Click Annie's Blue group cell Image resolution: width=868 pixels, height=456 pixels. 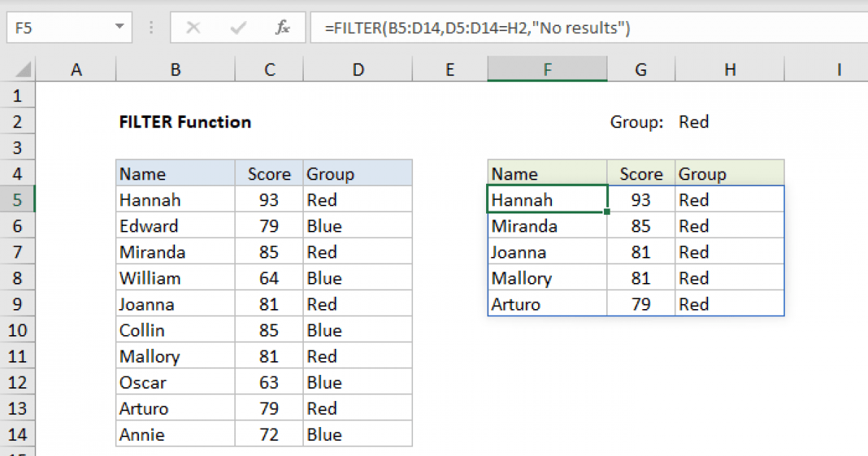click(357, 434)
